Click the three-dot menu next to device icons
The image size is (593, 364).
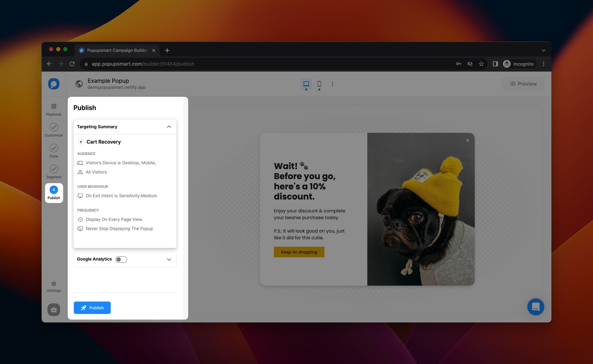[x=332, y=84]
